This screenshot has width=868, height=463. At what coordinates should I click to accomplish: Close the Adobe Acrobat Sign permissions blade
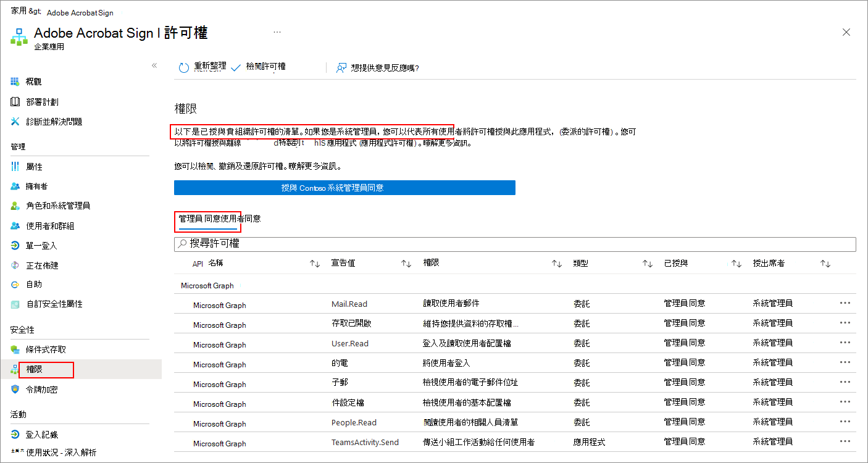(846, 32)
